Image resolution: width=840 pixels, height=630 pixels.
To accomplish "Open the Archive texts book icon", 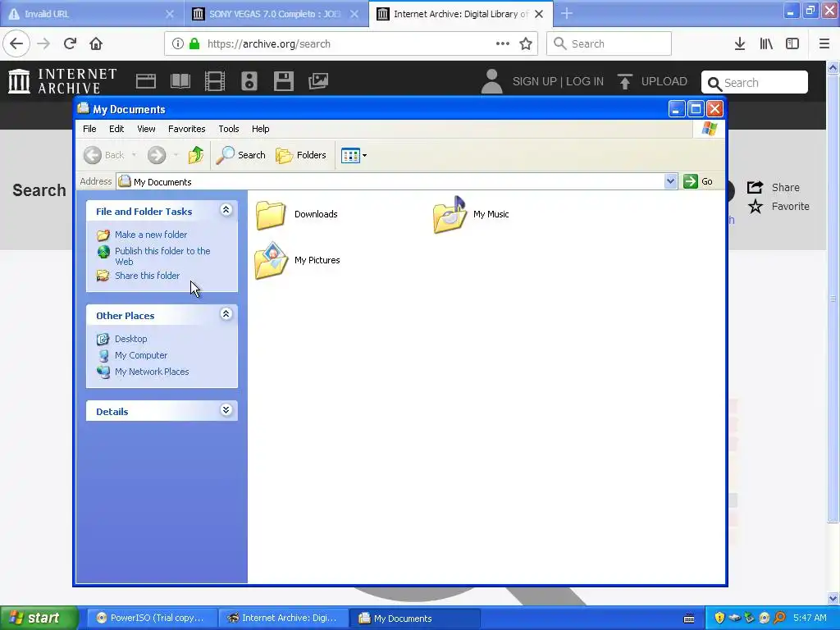I will [180, 81].
